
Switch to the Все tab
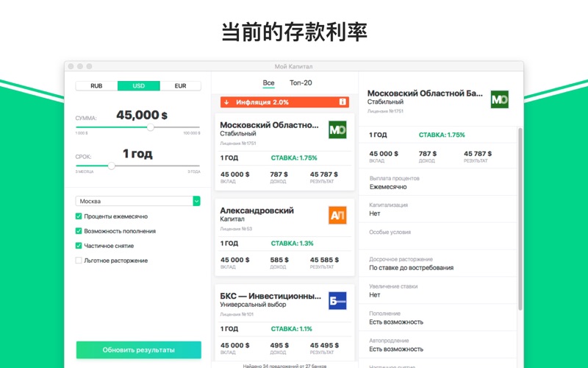pos(268,83)
